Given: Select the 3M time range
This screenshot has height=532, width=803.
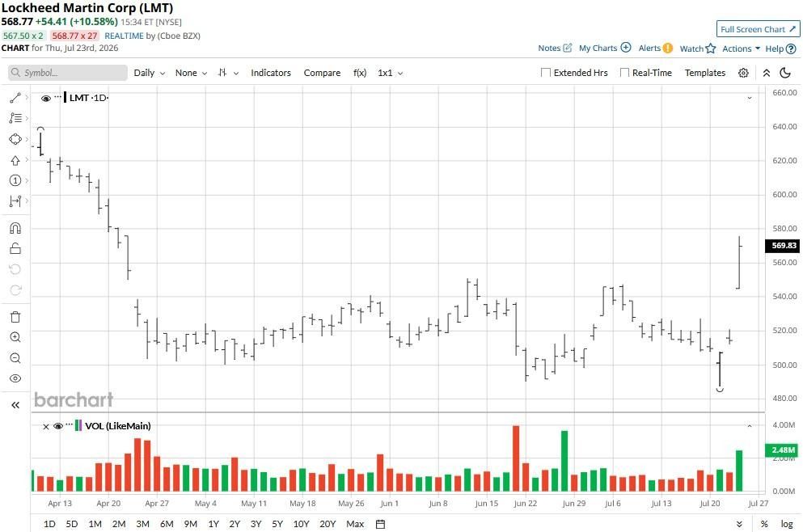Looking at the screenshot, I should tap(142, 524).
